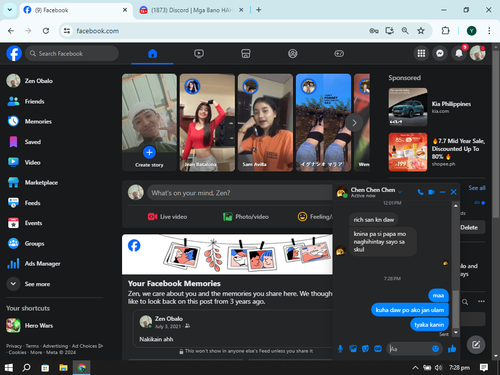
Task: Send a thumbs up like
Action: coord(452,349)
